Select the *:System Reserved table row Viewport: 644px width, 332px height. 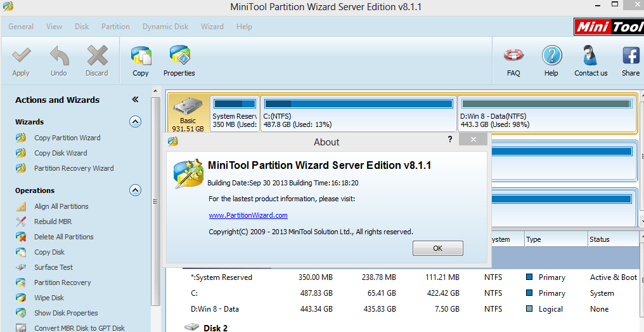click(411, 277)
